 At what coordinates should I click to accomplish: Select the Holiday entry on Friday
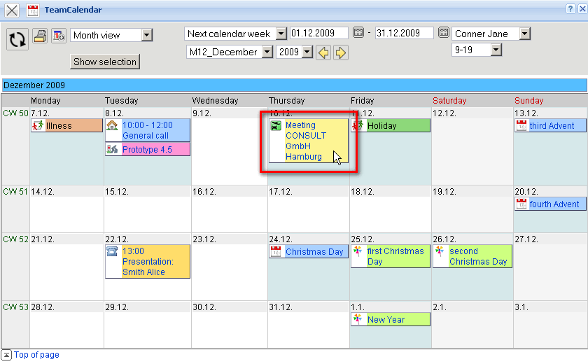[x=391, y=125]
